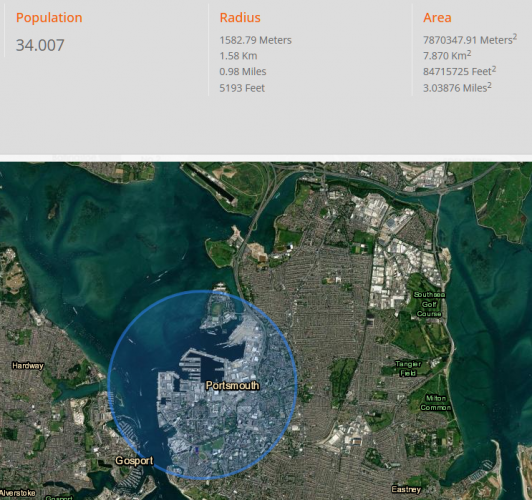The width and height of the screenshot is (532, 500).
Task: Click the 5193 Feet radius value
Action: (x=242, y=88)
